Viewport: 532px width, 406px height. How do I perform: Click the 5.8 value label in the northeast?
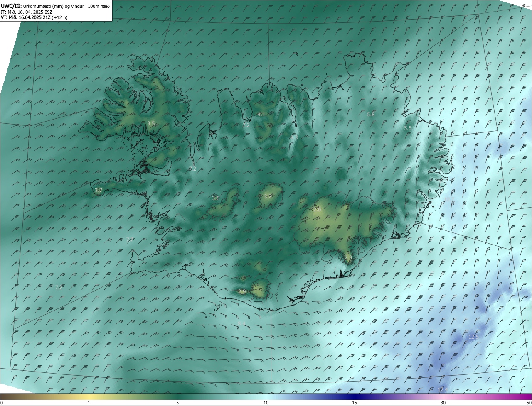click(371, 114)
